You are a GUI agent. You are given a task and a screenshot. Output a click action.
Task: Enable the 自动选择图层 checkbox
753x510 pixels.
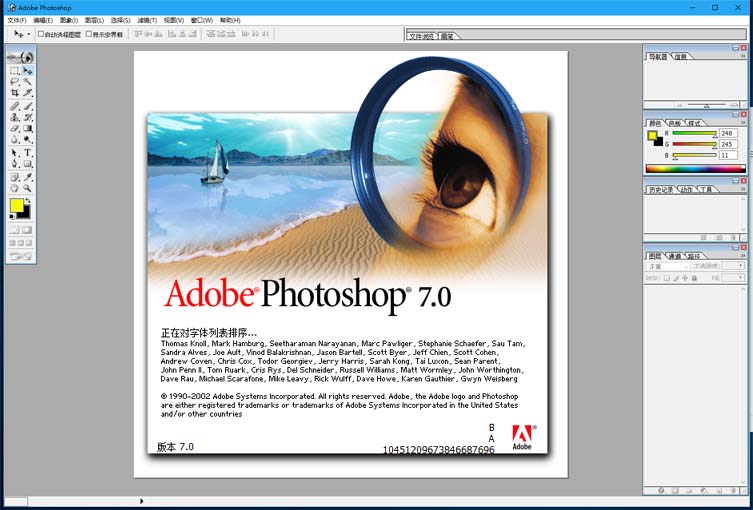pyautogui.click(x=41, y=34)
